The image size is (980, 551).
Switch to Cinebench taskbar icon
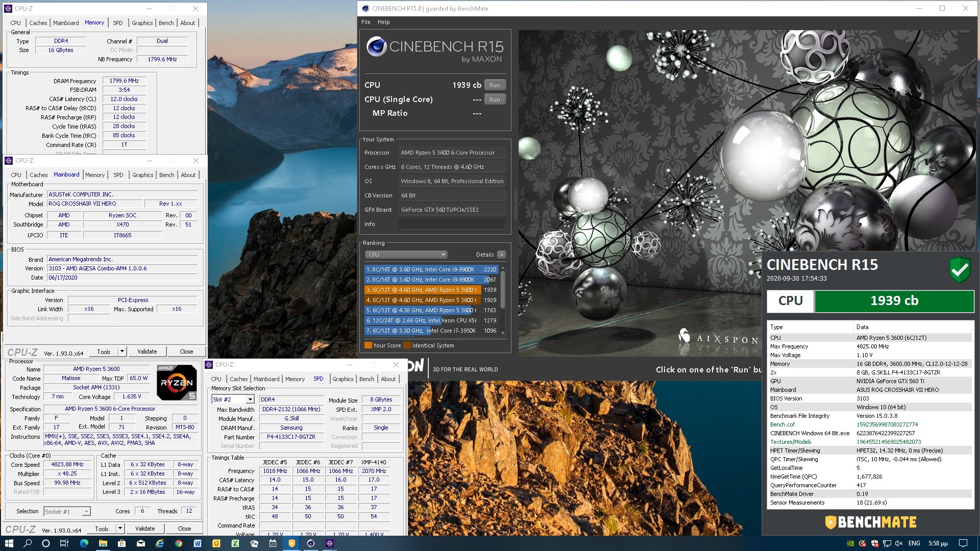point(311,543)
